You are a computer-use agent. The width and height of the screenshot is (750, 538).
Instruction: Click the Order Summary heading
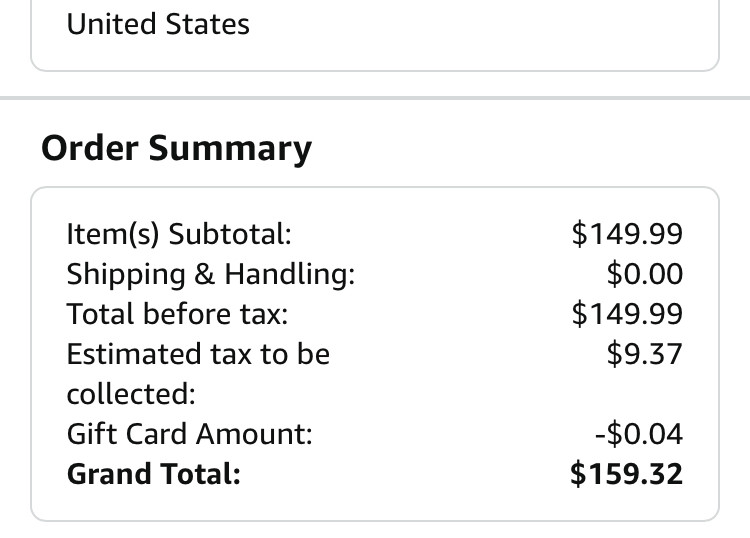click(x=176, y=149)
